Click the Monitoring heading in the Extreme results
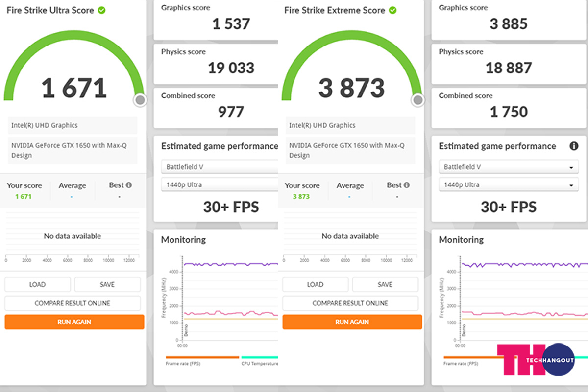The height and width of the screenshot is (392, 588). click(x=461, y=240)
